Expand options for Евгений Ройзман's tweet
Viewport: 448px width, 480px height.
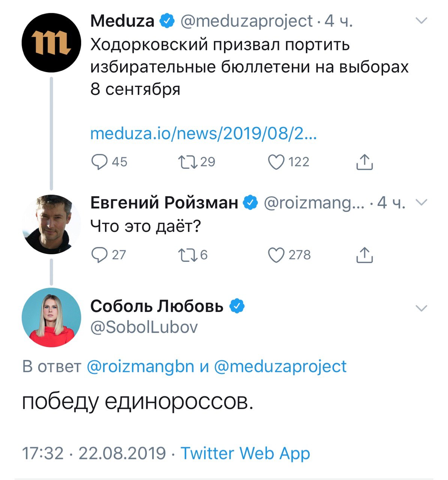click(422, 203)
